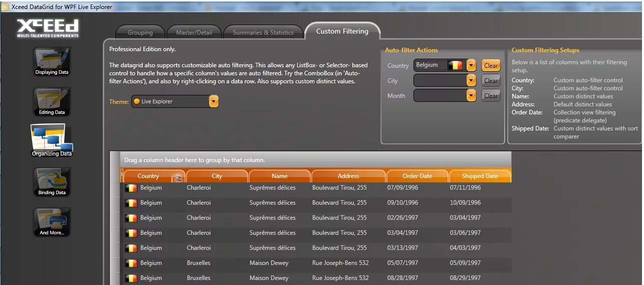The image size is (644, 285).
Task: Open the Month auto-filter combo box
Action: tap(471, 95)
